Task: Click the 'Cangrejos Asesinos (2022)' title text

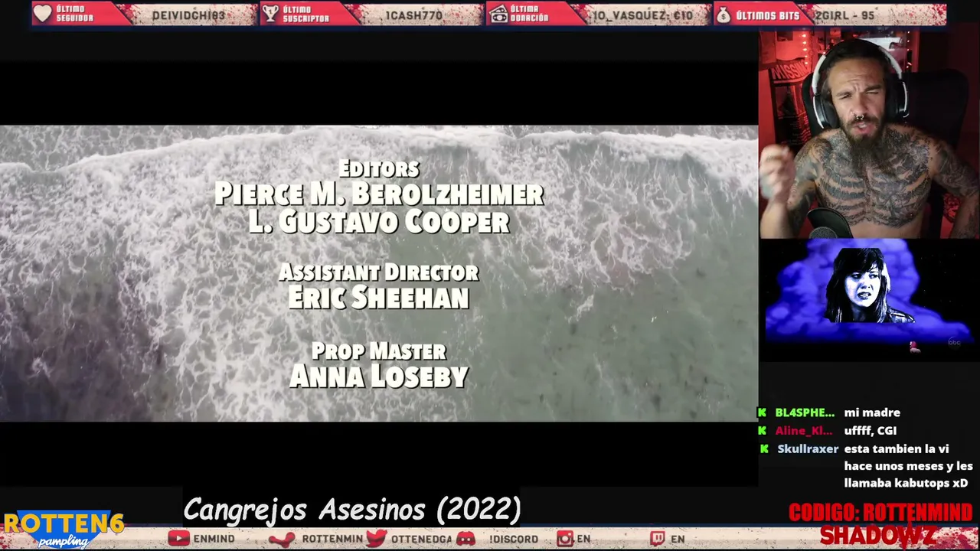Action: (x=352, y=509)
